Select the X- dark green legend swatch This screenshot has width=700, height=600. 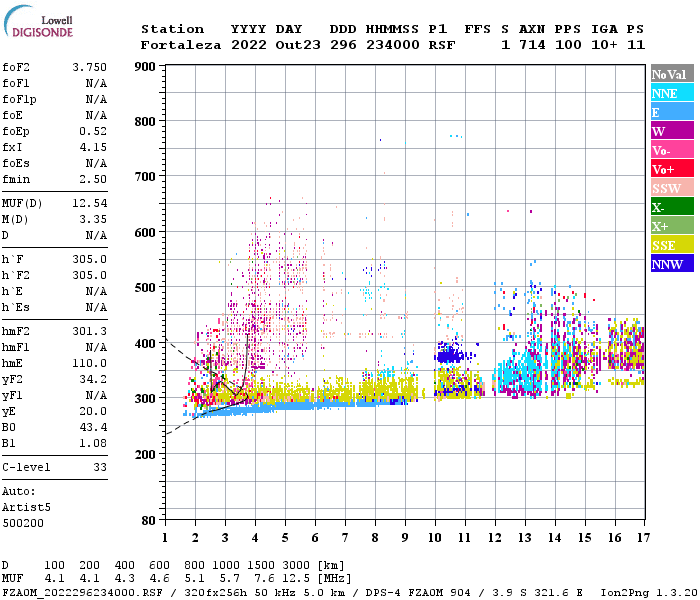pos(672,206)
